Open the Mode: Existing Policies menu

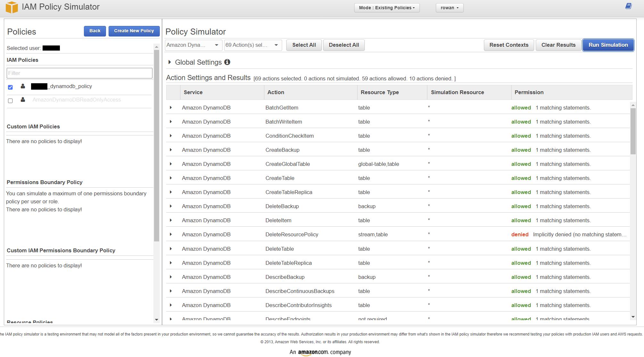click(x=387, y=8)
